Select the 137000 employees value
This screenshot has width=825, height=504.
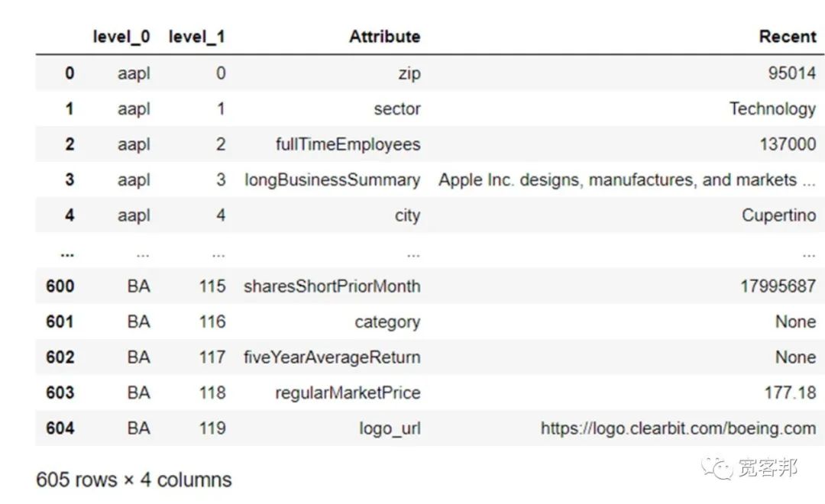point(788,144)
